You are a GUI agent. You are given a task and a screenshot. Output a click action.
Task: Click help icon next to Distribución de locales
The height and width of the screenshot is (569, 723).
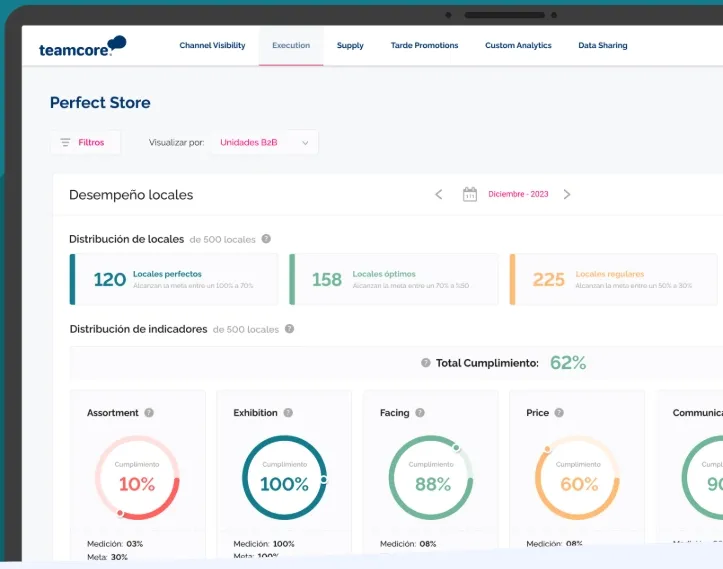coord(266,239)
